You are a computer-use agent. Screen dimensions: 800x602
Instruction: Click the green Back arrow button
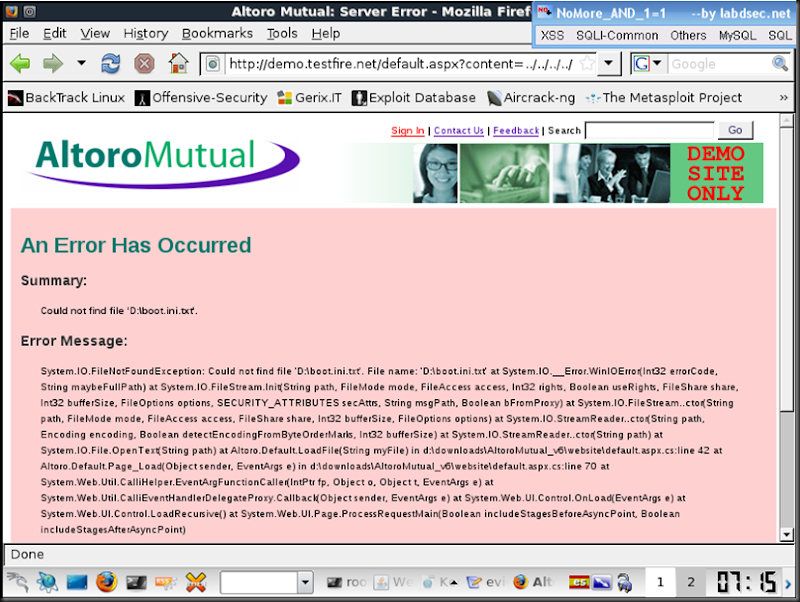[x=20, y=64]
